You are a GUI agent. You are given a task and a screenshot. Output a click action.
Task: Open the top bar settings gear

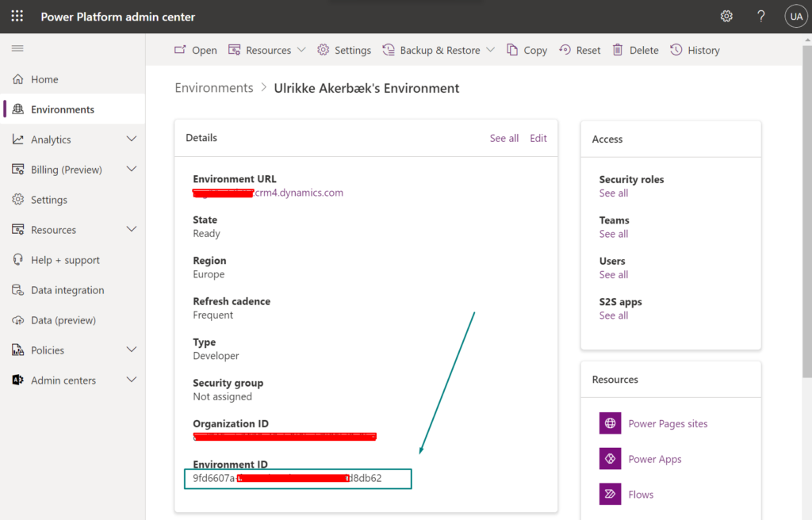click(726, 16)
